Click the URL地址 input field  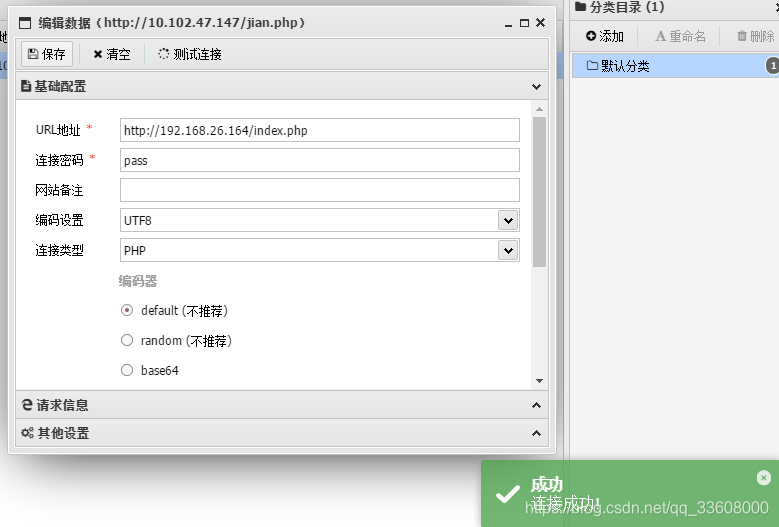pyautogui.click(x=319, y=130)
